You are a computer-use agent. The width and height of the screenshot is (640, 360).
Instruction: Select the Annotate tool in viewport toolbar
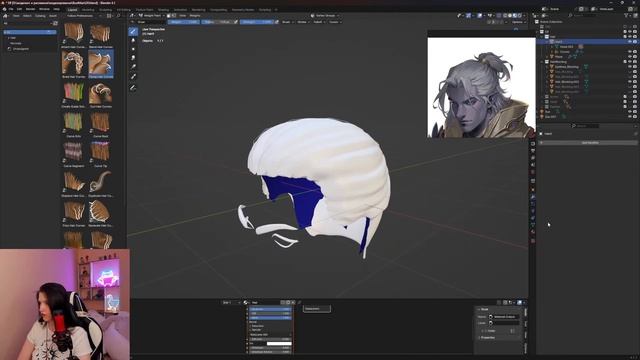pyautogui.click(x=133, y=87)
